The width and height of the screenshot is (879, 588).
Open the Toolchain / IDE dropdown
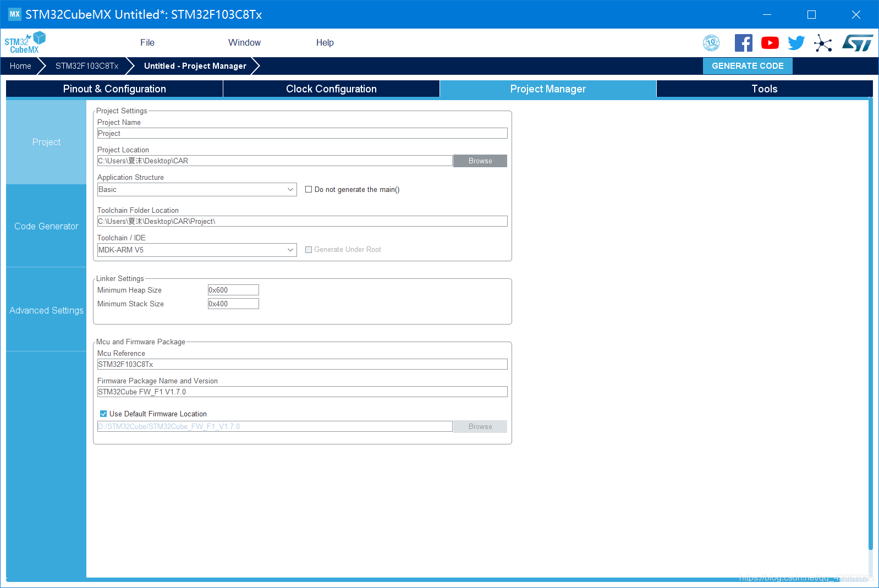[197, 250]
